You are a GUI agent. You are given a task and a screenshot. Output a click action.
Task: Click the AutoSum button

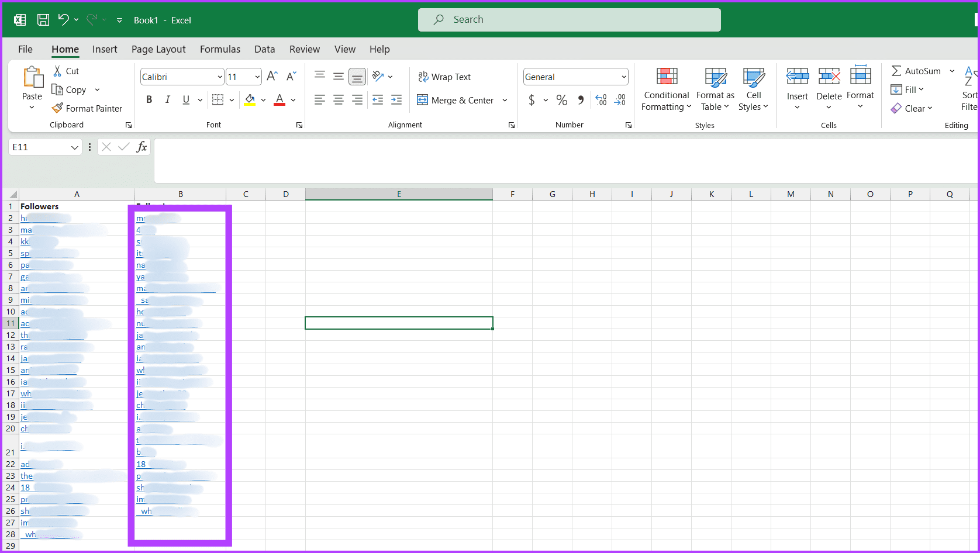pos(916,71)
